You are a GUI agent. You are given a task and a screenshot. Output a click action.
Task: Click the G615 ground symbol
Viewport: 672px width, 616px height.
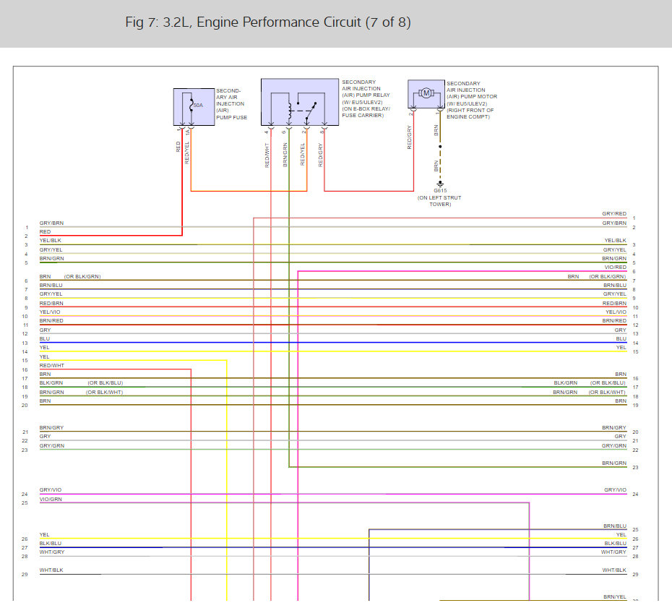[x=440, y=184]
